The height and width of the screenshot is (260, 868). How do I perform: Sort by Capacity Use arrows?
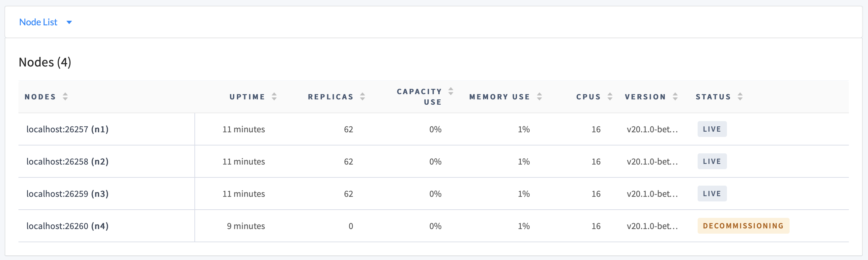coord(451,91)
